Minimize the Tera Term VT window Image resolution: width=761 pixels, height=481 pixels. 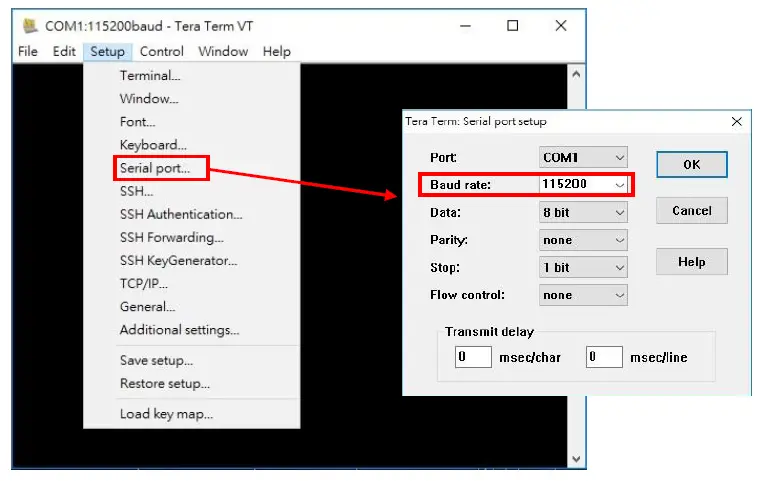tap(465, 26)
